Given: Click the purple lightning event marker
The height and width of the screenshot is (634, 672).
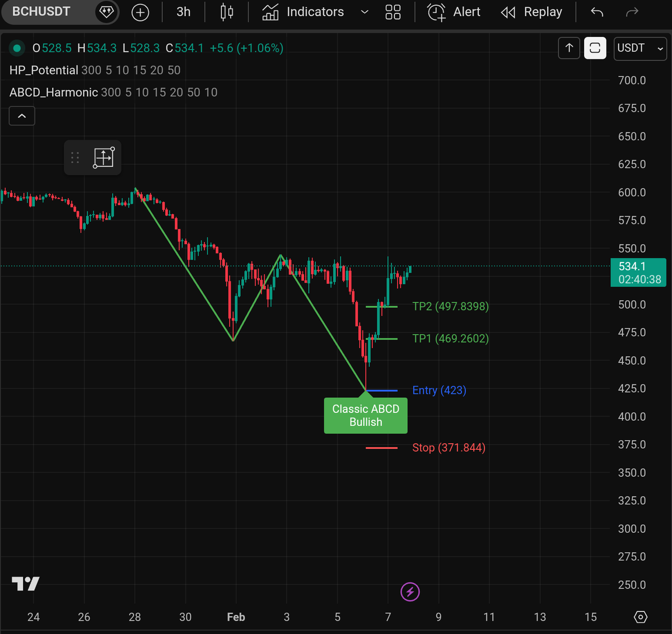Looking at the screenshot, I should (410, 591).
